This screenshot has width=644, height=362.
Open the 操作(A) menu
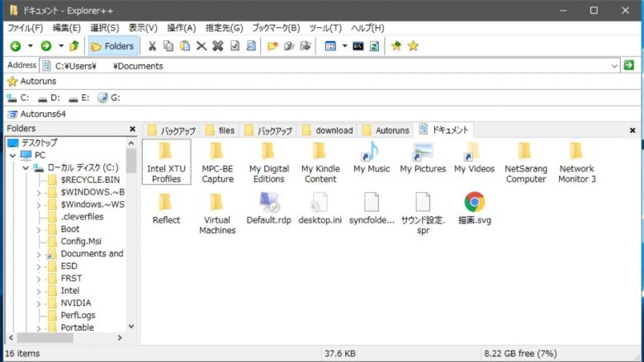coord(182,28)
